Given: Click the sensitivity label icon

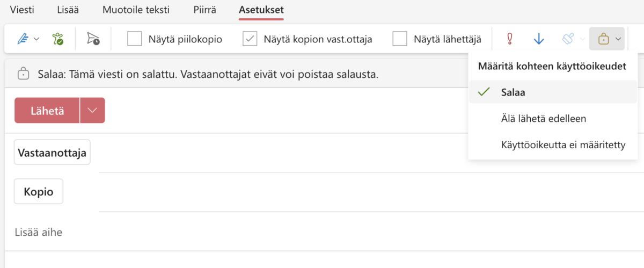Looking at the screenshot, I should tap(568, 39).
